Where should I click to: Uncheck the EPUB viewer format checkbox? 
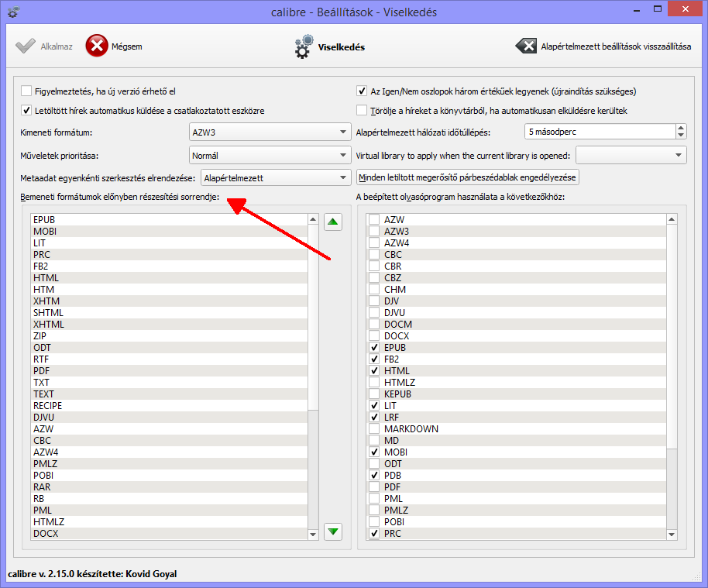pos(374,348)
